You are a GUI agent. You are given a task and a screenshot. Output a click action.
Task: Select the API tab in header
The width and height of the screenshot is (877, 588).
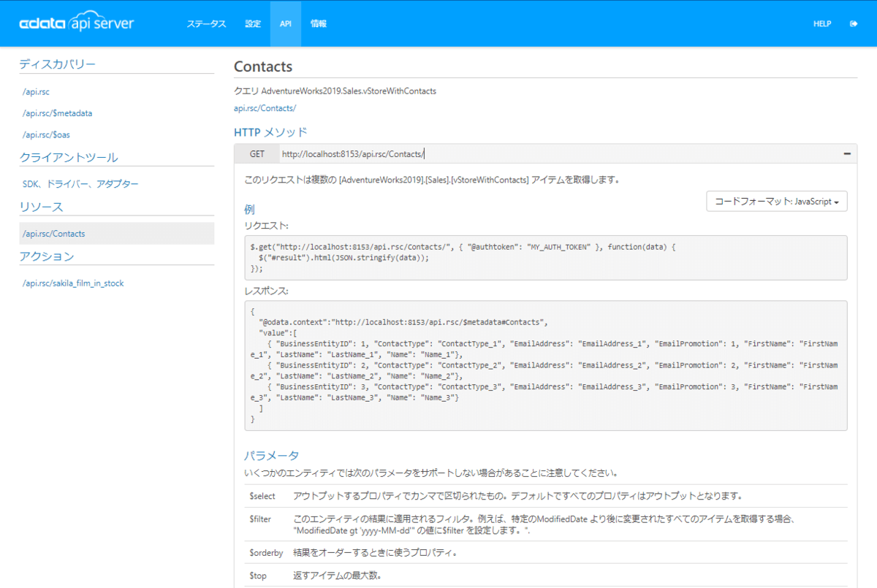click(285, 24)
